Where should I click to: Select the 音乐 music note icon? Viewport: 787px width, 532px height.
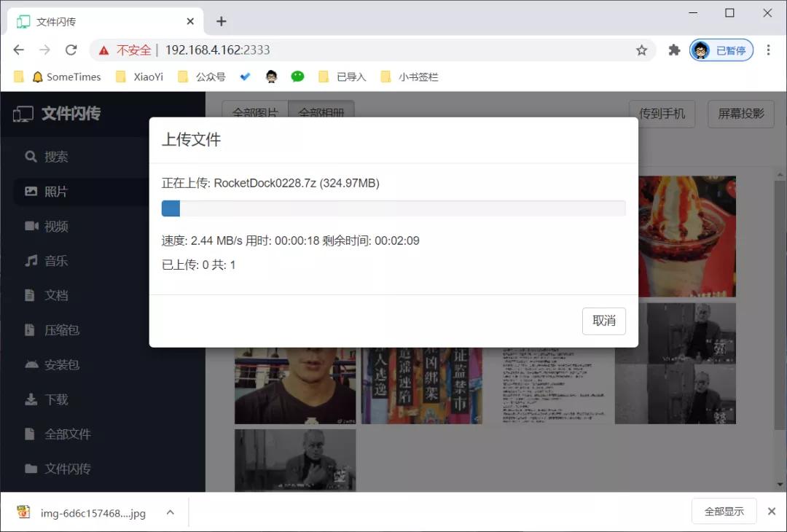coord(31,260)
